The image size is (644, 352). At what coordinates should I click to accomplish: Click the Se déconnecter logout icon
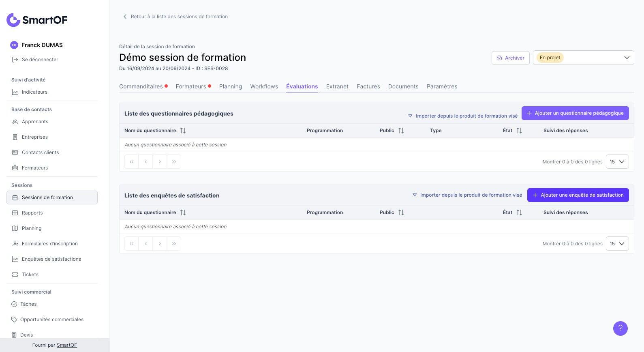[x=15, y=60]
